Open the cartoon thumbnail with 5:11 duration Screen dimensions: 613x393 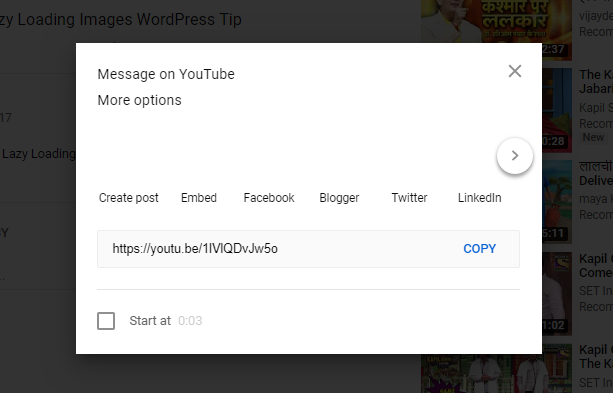point(557,202)
